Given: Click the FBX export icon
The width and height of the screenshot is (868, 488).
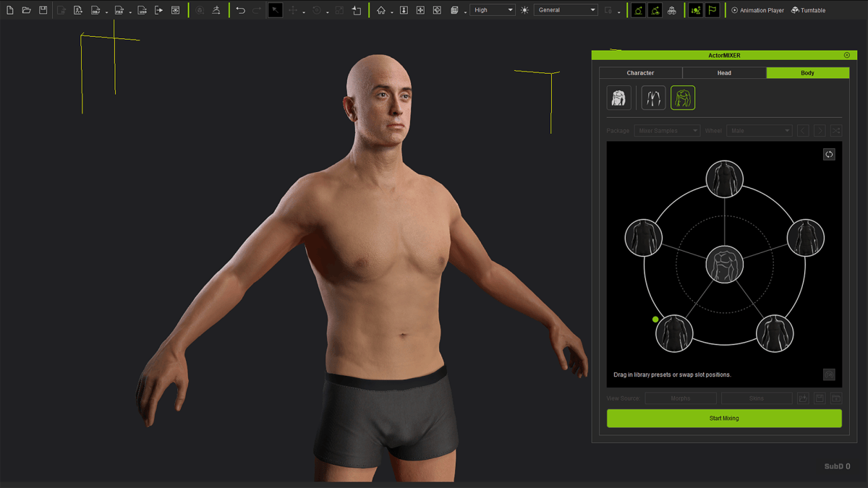Looking at the screenshot, I should coord(119,10).
